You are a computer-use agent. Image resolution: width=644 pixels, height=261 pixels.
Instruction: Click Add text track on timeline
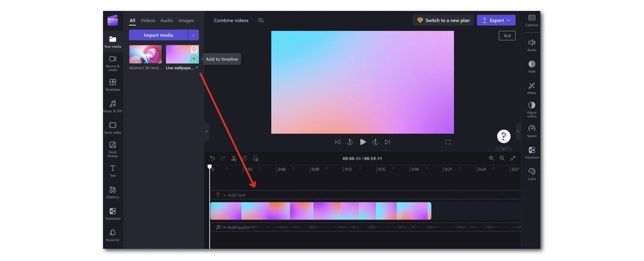point(234,195)
